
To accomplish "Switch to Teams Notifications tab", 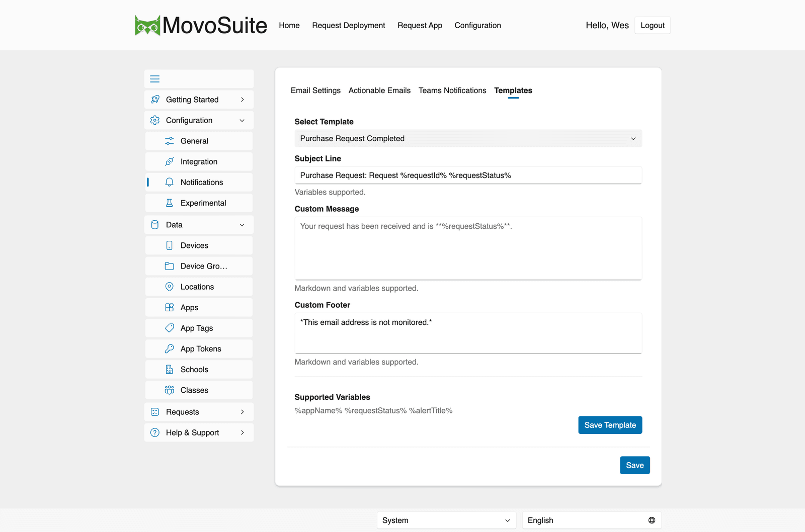I will [452, 91].
